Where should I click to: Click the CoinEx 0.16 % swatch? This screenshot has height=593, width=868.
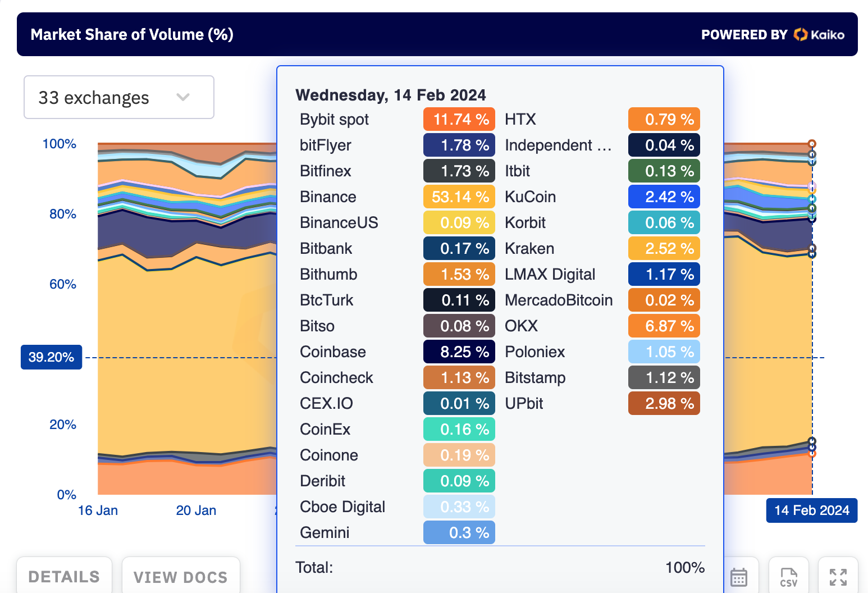(x=459, y=430)
